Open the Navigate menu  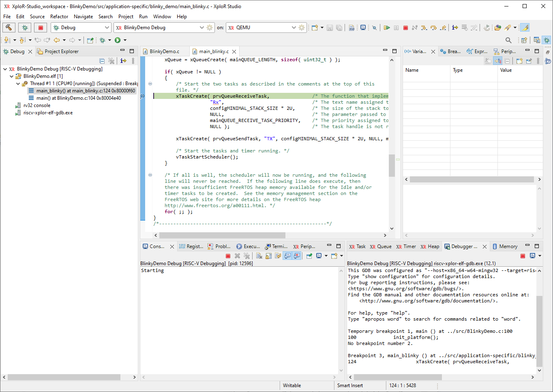83,17
